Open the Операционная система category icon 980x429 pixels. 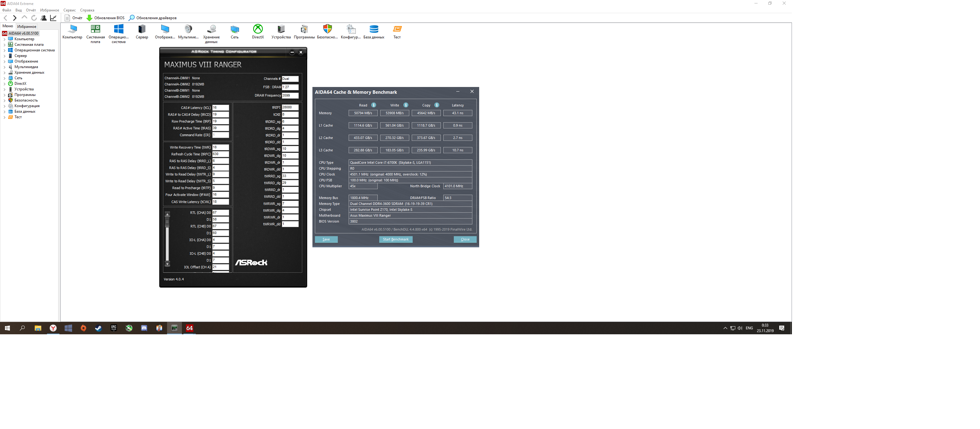pyautogui.click(x=119, y=29)
